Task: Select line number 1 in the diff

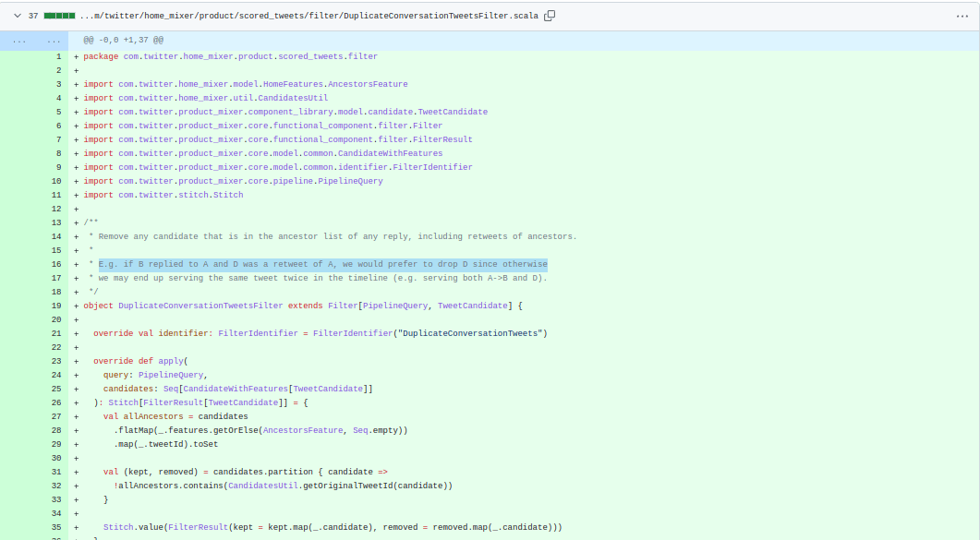Action: click(x=58, y=56)
